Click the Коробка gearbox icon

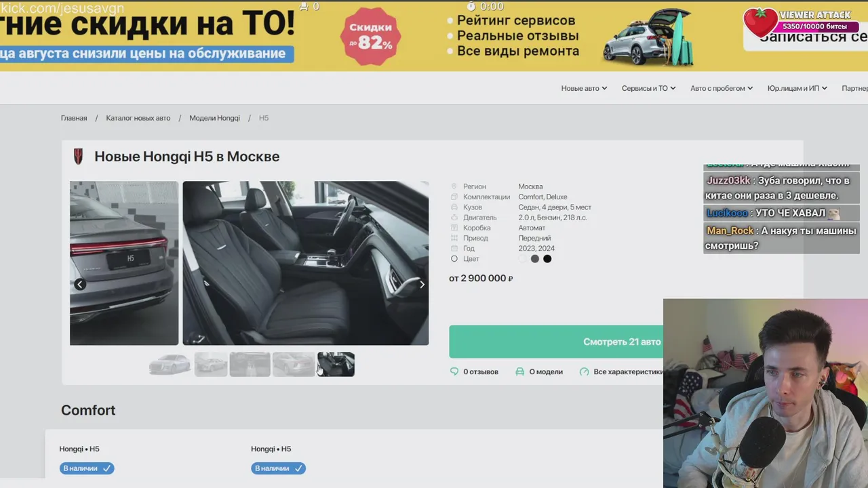pos(454,228)
